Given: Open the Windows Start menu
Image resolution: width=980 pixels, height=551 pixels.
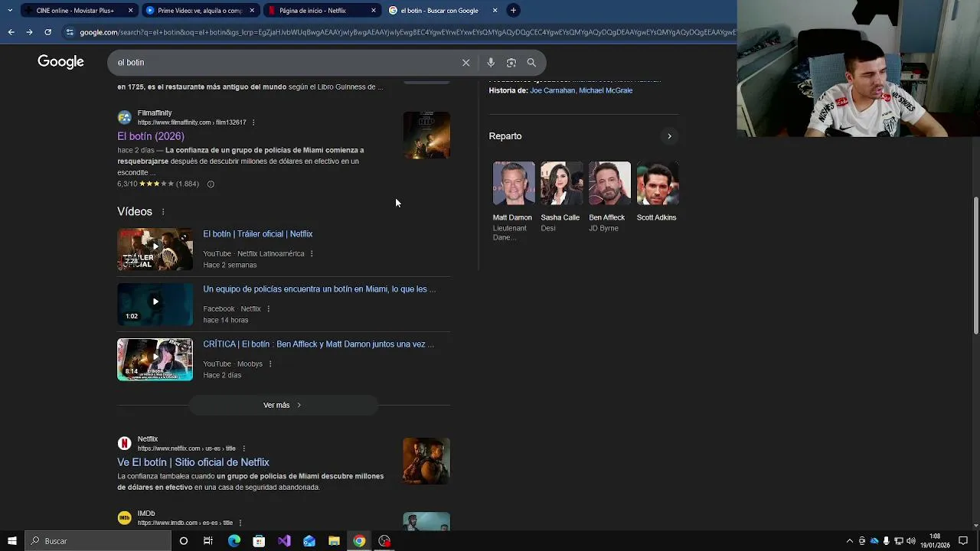Looking at the screenshot, I should coord(12,541).
